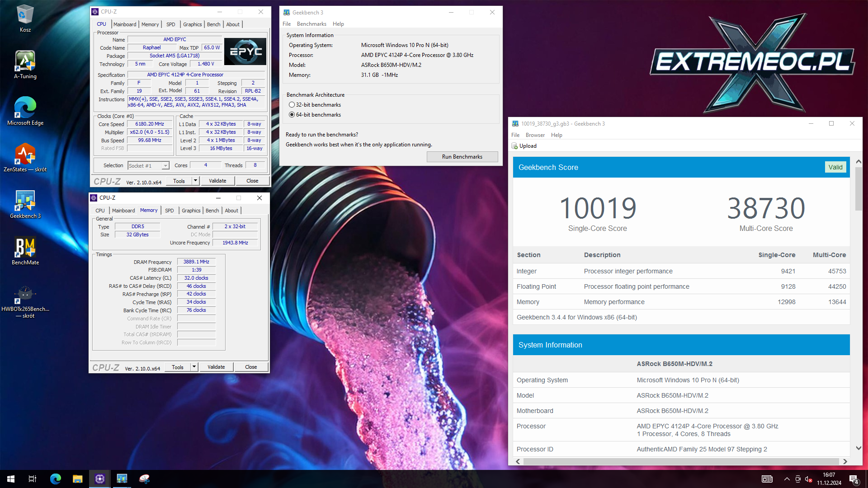Open Benchmarks menu in Geekbench 3

tap(311, 24)
